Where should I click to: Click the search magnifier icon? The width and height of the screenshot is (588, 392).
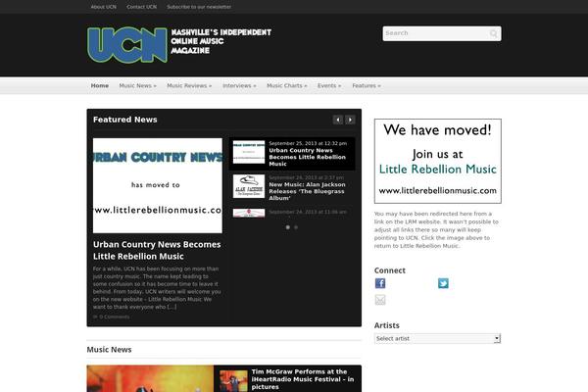[x=494, y=33]
